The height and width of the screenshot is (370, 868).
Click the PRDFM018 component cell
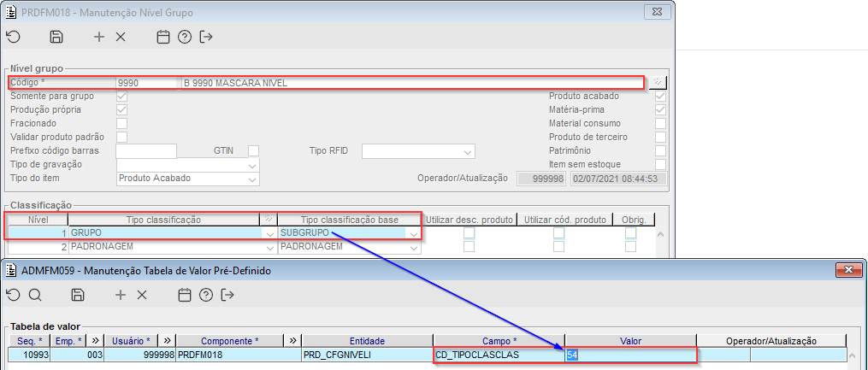(x=238, y=355)
